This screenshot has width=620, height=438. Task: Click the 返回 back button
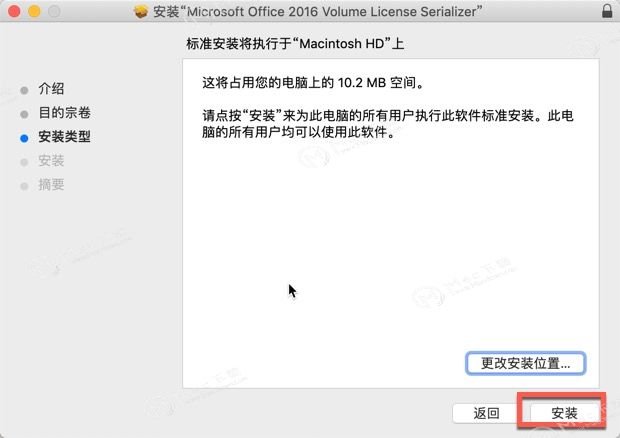(x=486, y=413)
